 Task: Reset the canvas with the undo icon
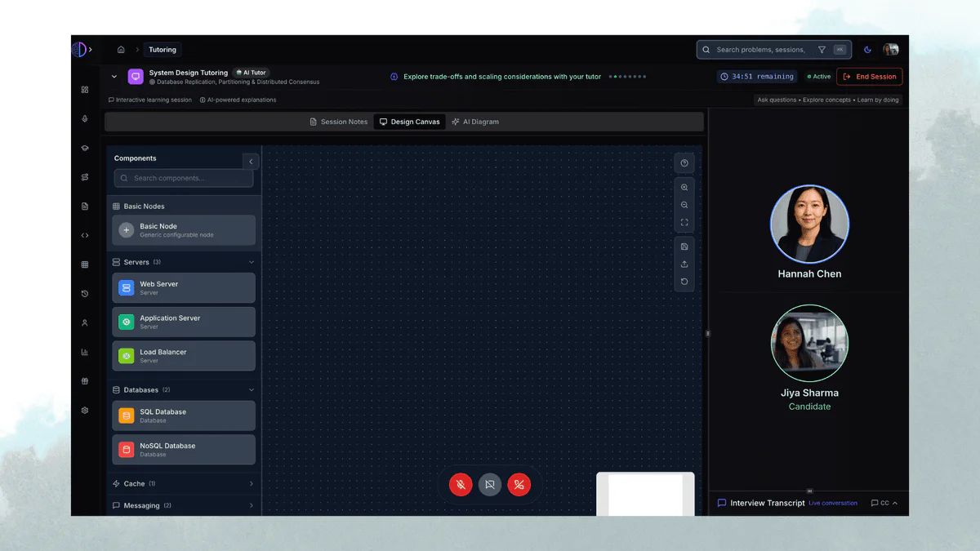click(684, 282)
